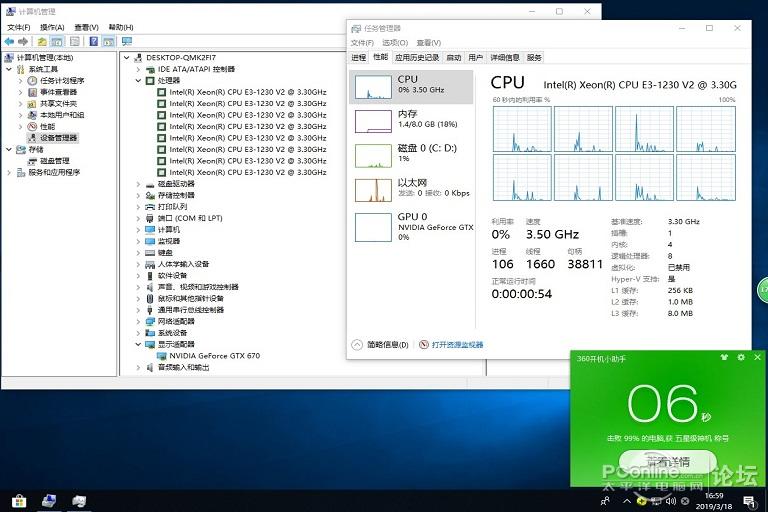Expand 服务和应用程序 tree node
Image resolution: width=768 pixels, height=512 pixels.
(9, 172)
